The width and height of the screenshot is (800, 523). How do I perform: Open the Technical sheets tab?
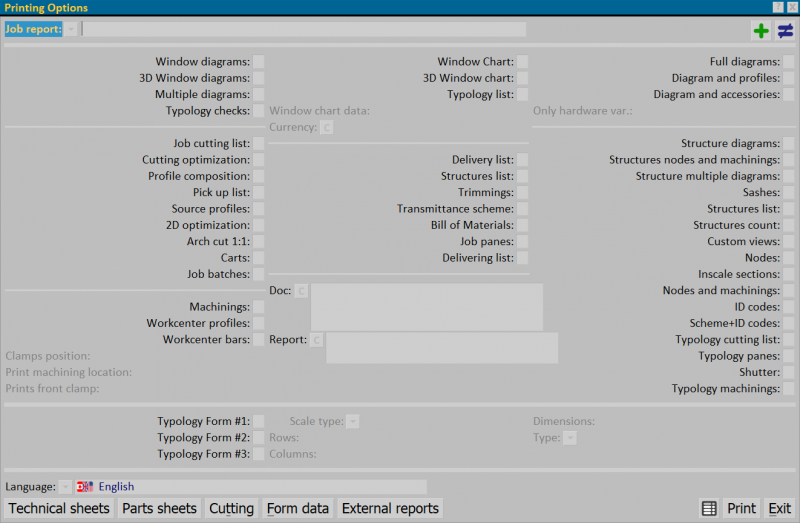[59, 508]
